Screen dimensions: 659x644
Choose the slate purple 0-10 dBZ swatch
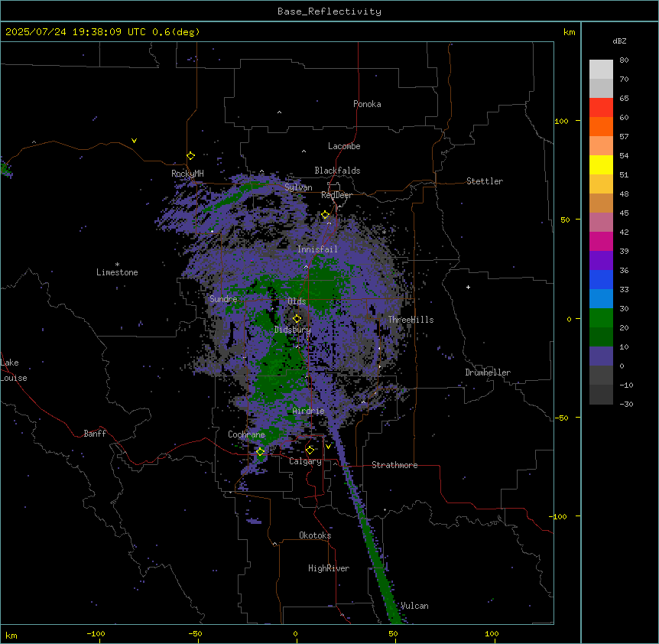[601, 356]
